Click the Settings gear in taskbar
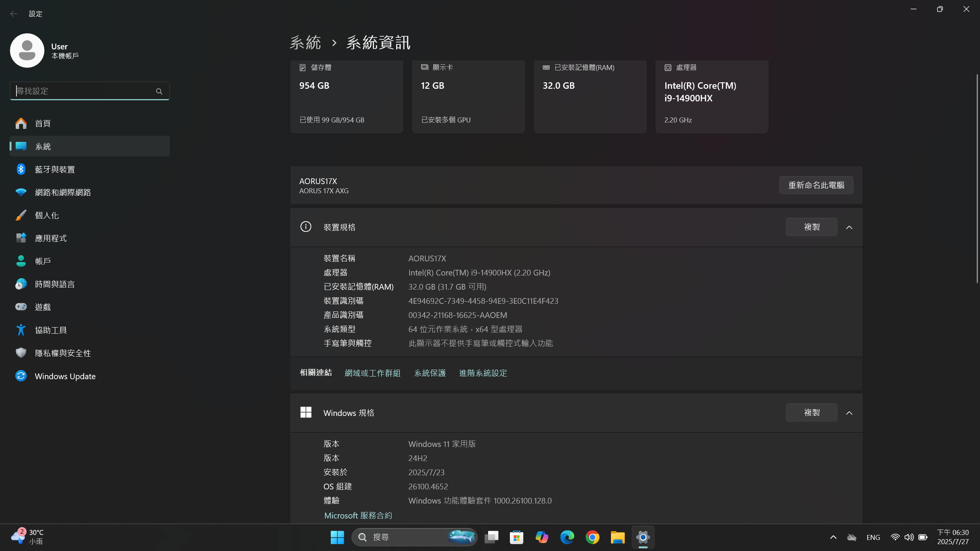This screenshot has height=551, width=980. pyautogui.click(x=643, y=537)
